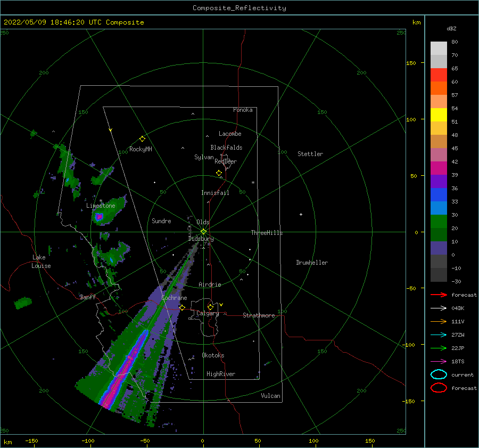Click the Stettler town label

pyautogui.click(x=310, y=154)
